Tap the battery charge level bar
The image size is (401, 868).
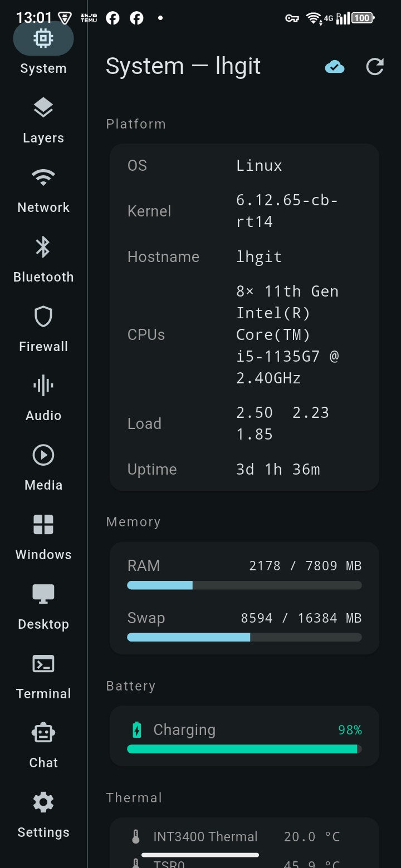(244, 749)
